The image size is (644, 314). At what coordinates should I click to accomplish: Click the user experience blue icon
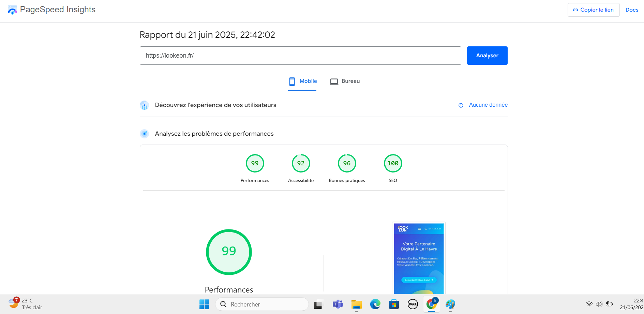tap(145, 105)
